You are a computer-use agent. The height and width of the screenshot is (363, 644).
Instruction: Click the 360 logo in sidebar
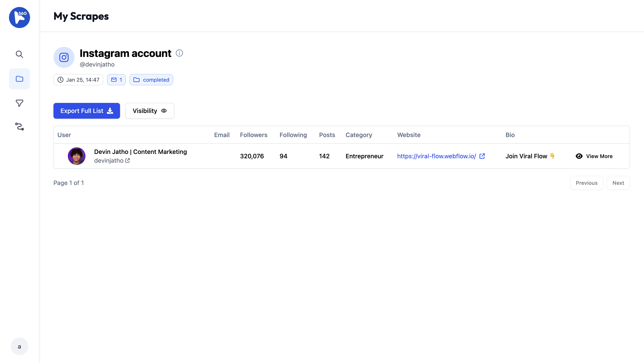(x=19, y=18)
